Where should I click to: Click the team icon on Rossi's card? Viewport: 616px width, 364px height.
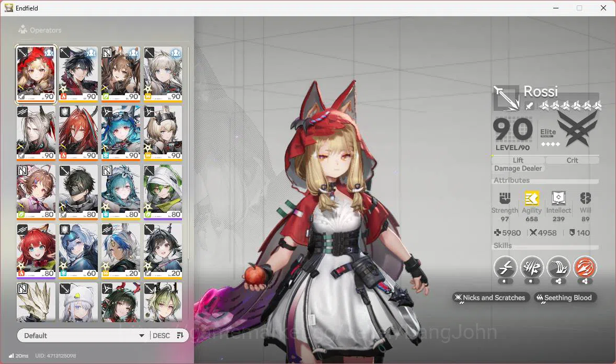click(x=49, y=52)
